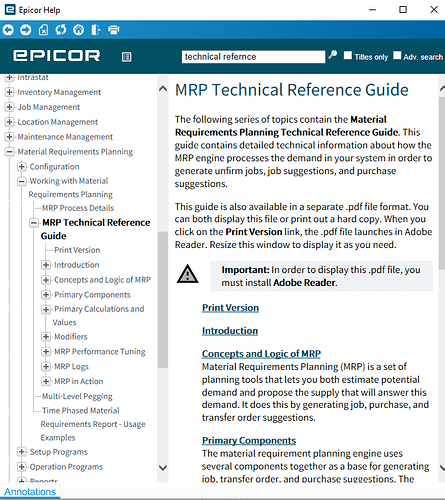Expand Primary Calculations and Values node
The image size is (445, 500).
tap(46, 309)
